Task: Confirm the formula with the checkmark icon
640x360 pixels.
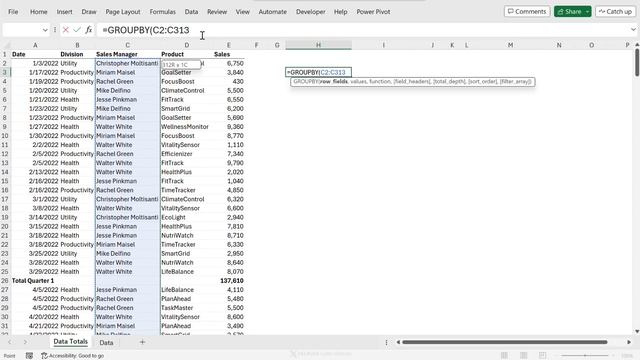Action: pyautogui.click(x=77, y=30)
